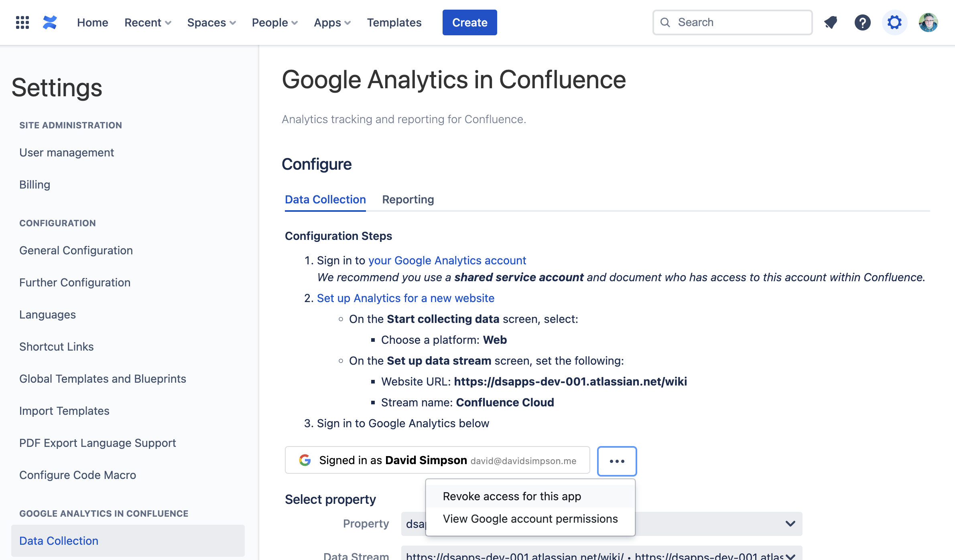The width and height of the screenshot is (955, 560).
Task: Open the user profile avatar
Action: tap(928, 22)
